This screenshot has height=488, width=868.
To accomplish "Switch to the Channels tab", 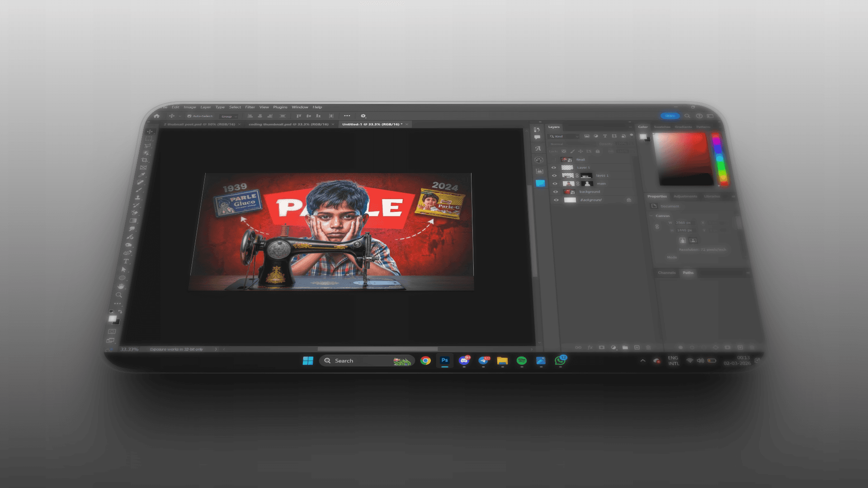I will [x=666, y=272].
